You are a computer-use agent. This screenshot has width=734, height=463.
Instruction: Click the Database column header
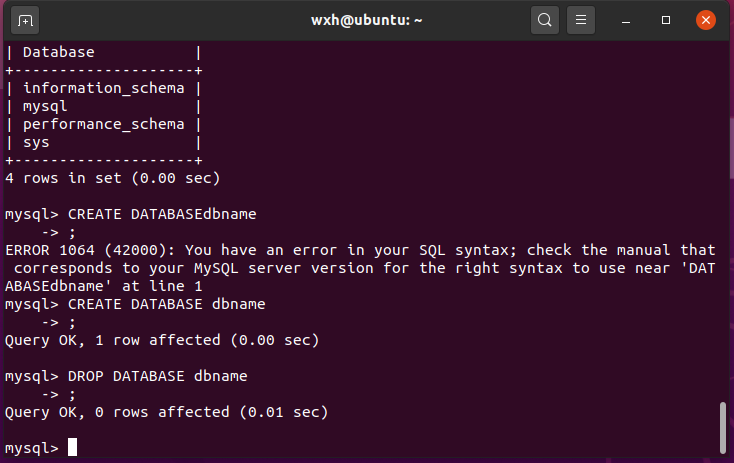pyautogui.click(x=58, y=52)
